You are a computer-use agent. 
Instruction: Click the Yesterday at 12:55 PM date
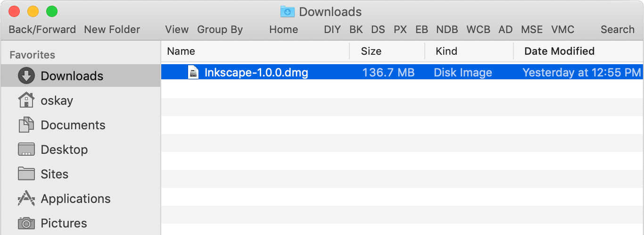tap(582, 72)
